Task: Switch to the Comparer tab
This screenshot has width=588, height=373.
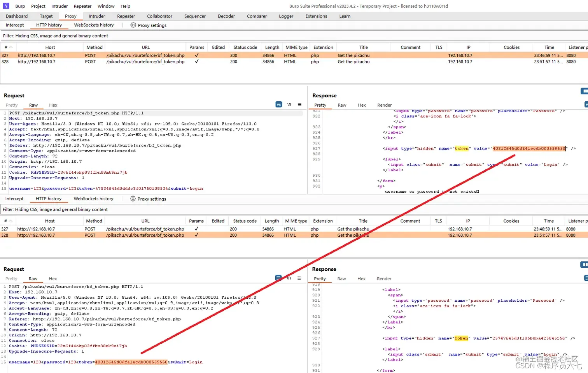Action: [257, 16]
